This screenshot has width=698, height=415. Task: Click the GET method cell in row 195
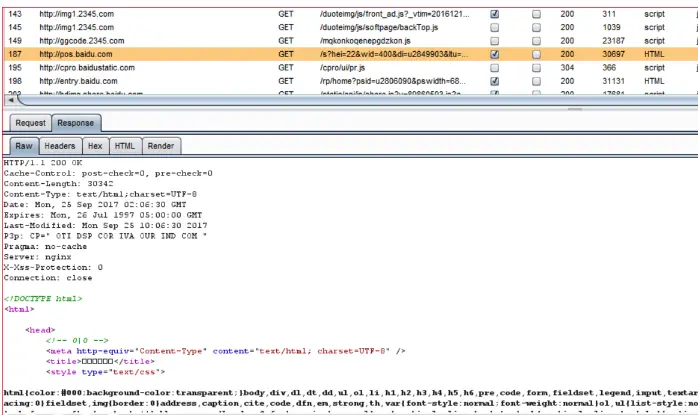click(x=286, y=68)
